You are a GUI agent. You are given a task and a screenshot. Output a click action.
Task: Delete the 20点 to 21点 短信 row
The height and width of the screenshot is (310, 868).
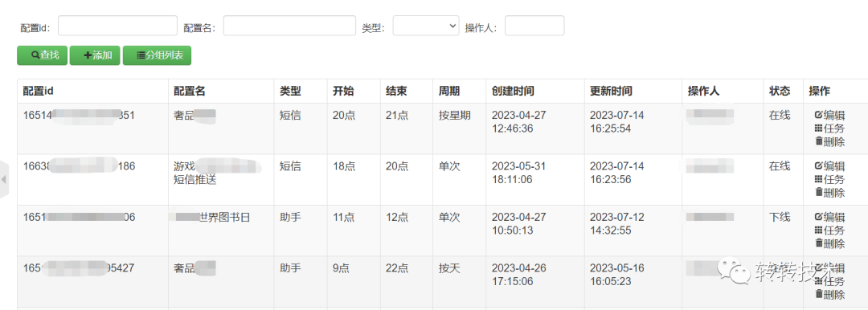[829, 141]
